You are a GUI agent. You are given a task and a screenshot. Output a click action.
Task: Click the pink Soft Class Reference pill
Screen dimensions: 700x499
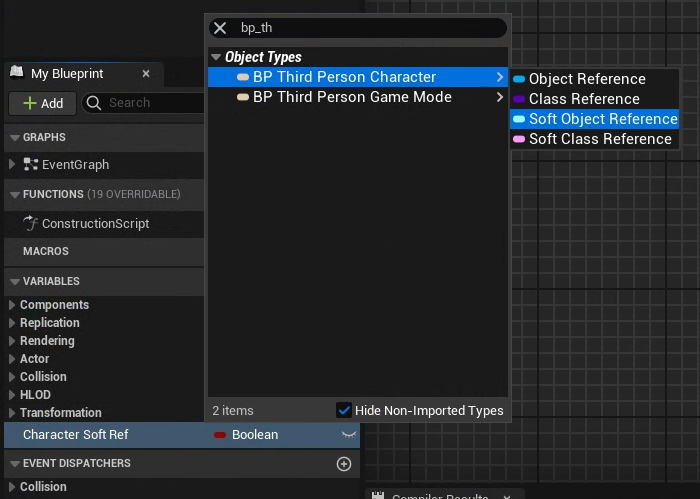[x=519, y=139]
